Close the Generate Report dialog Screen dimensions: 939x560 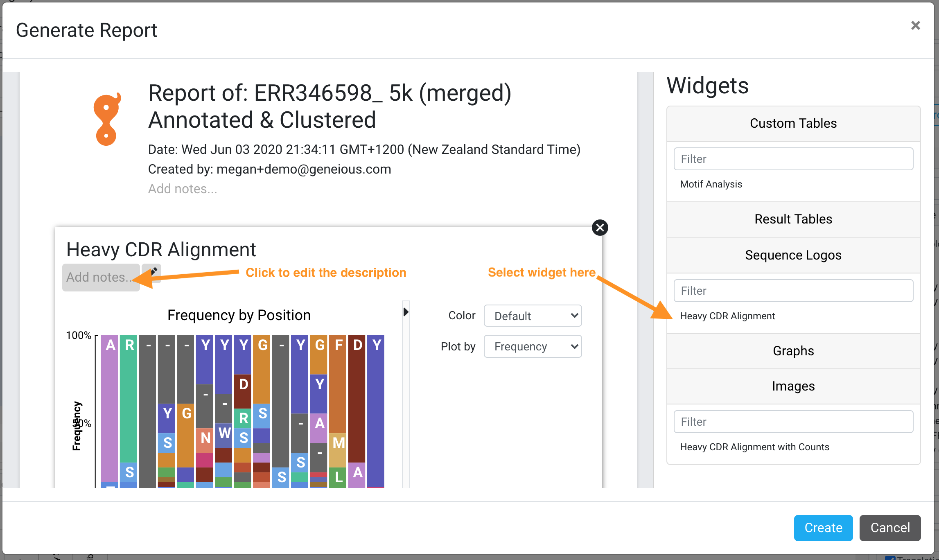point(915,25)
